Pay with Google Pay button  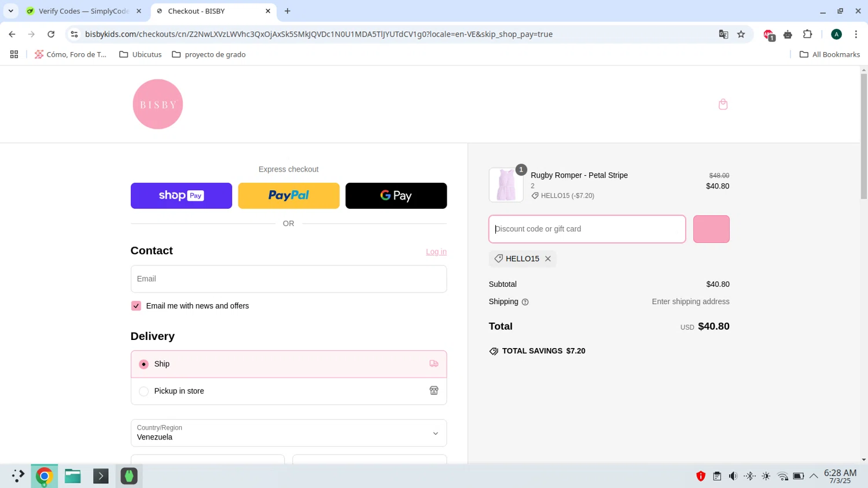pos(396,195)
